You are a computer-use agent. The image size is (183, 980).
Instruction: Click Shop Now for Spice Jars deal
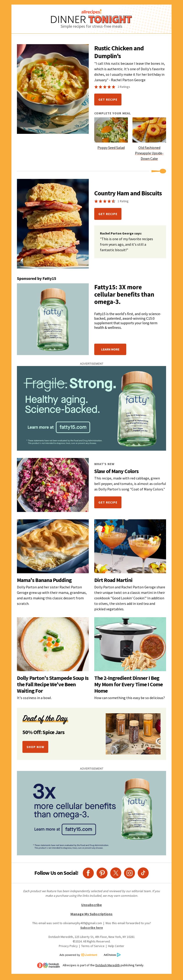pos(35,747)
